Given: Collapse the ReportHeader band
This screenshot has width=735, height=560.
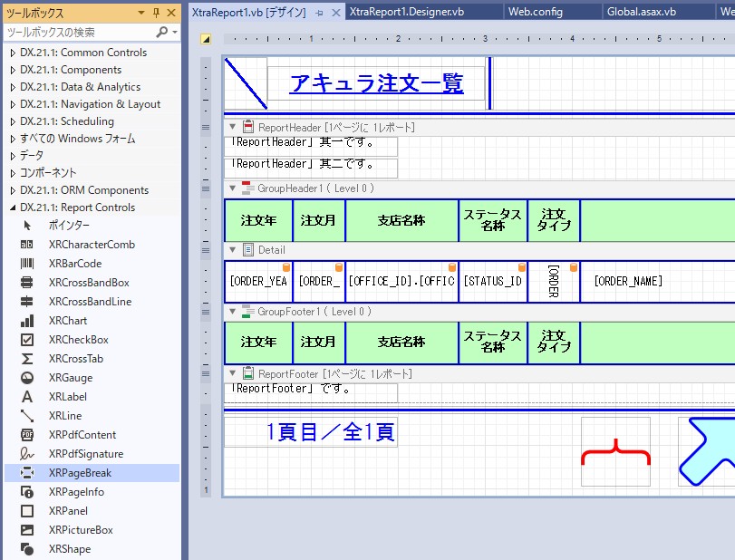Looking at the screenshot, I should (x=232, y=127).
